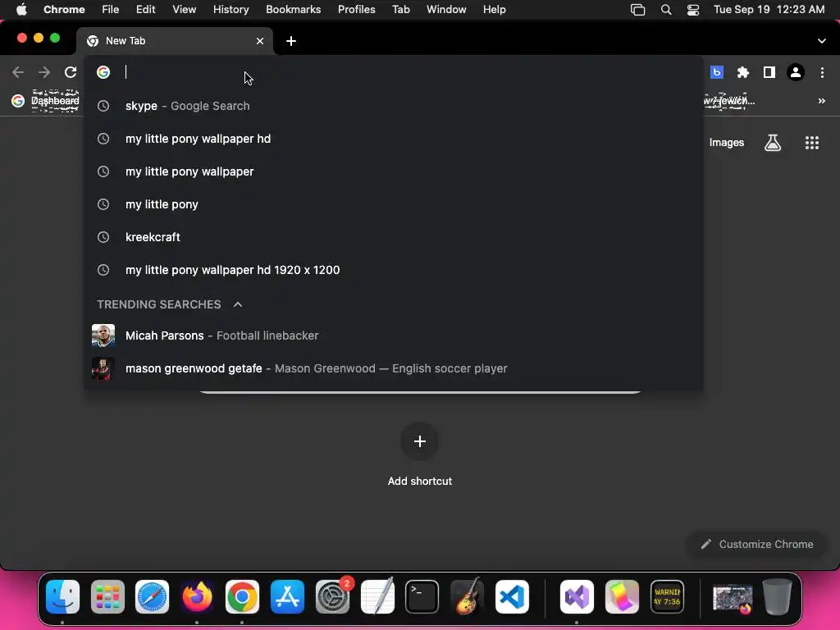The image size is (840, 630).
Task: Open the Edit menu
Action: pos(145,10)
